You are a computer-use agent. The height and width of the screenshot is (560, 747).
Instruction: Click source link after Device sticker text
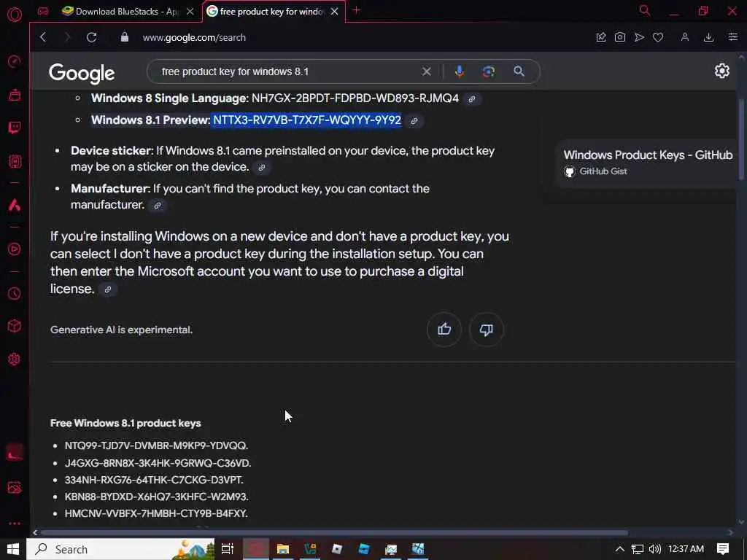[262, 168]
